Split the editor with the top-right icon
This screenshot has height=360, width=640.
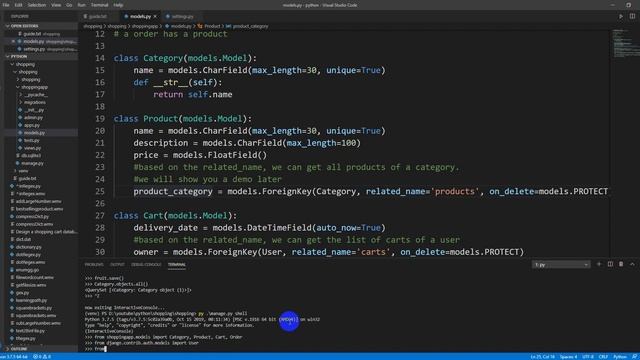(632, 16)
